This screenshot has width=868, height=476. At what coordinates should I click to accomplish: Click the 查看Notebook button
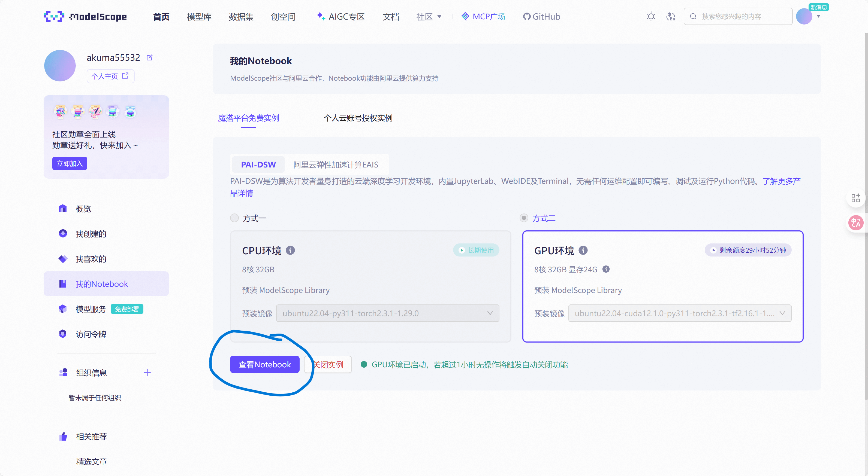(264, 365)
